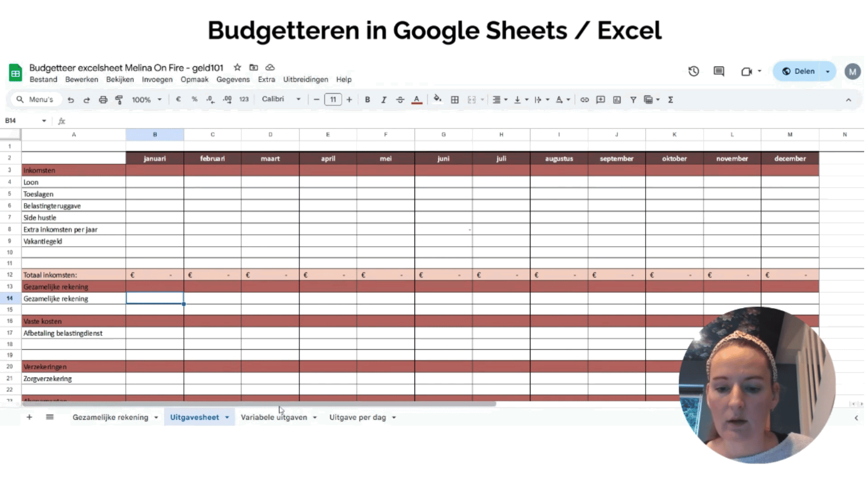Open the Opmaak menu
Image resolution: width=868 pixels, height=488 pixels.
click(195, 79)
